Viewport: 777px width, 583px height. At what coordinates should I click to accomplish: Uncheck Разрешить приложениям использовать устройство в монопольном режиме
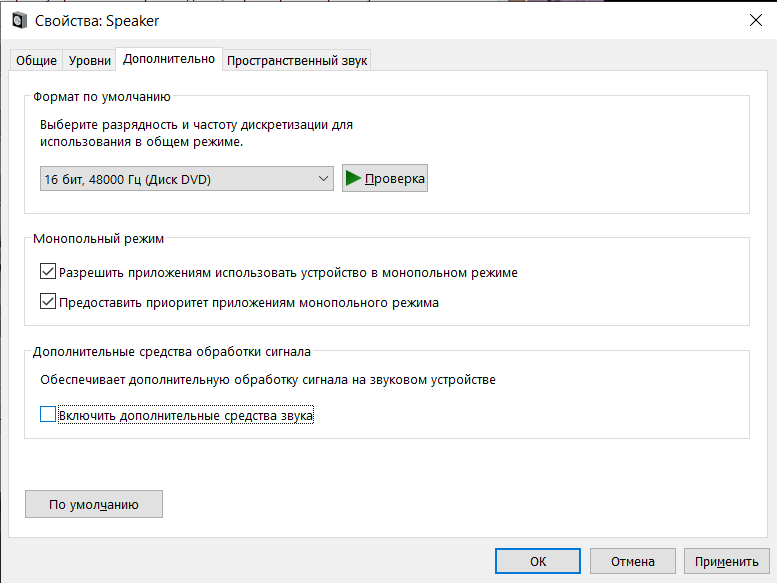(x=48, y=271)
